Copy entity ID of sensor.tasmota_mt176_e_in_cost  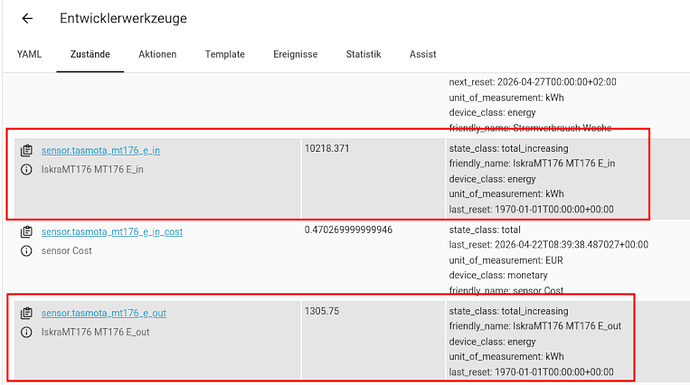pos(26,232)
